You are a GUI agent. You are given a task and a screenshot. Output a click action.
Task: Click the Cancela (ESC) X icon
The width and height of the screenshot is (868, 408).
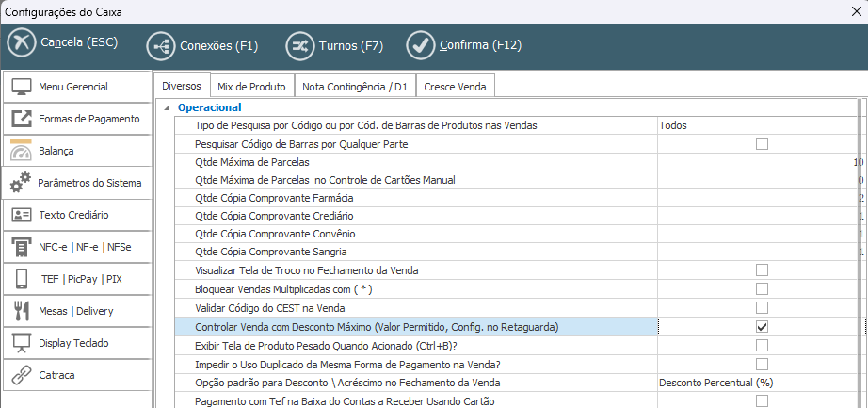[x=22, y=44]
